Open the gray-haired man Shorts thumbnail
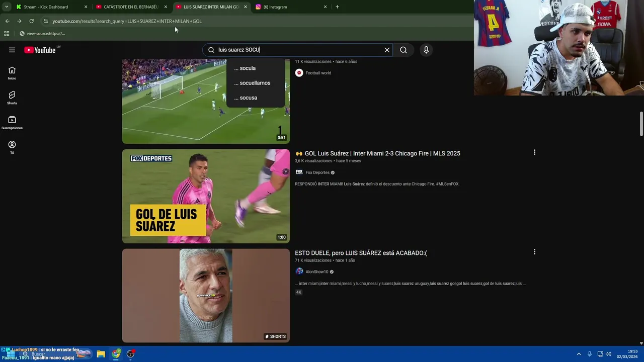The image size is (644, 362). [206, 296]
